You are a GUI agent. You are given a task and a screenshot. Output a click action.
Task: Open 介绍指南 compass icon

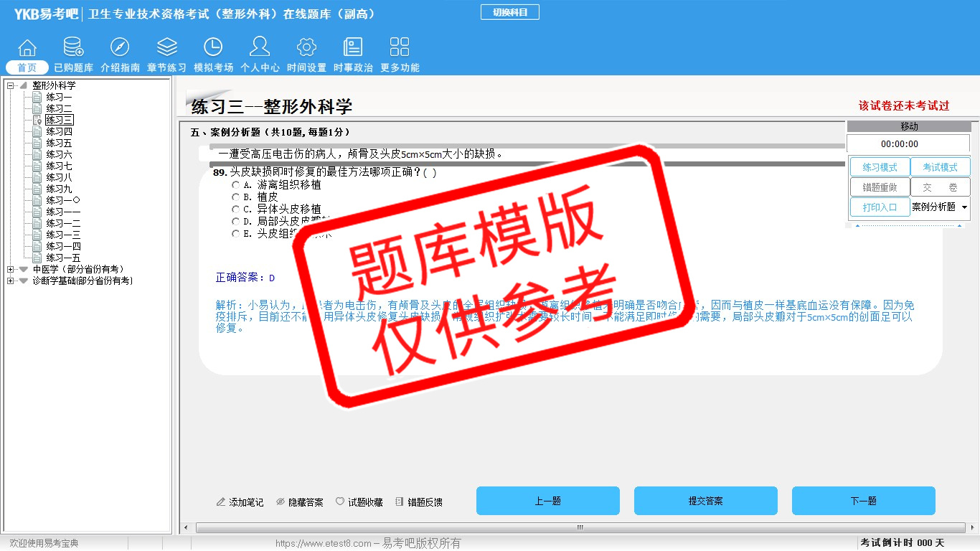pos(120,48)
